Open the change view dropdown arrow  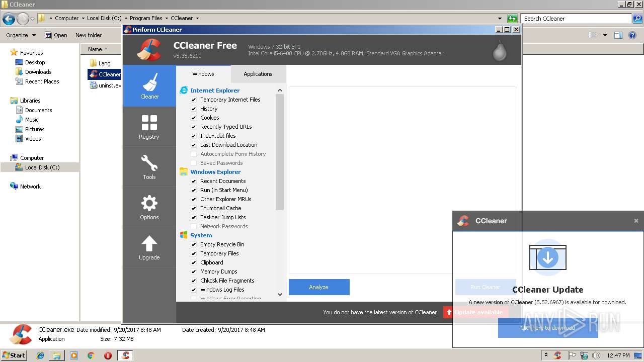605,35
